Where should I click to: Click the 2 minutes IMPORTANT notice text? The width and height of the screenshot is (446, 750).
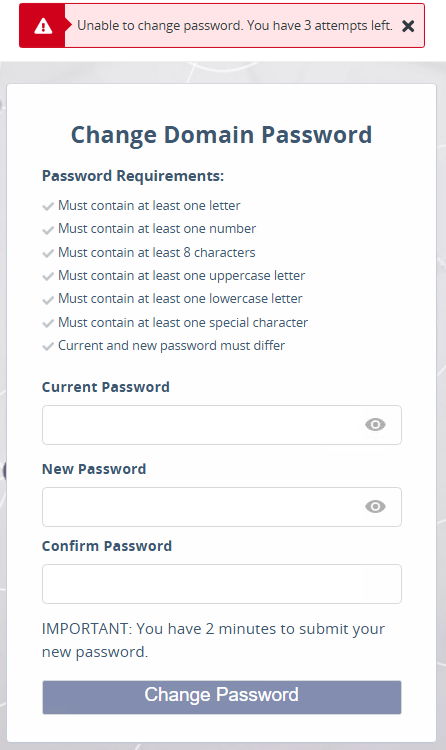213,640
